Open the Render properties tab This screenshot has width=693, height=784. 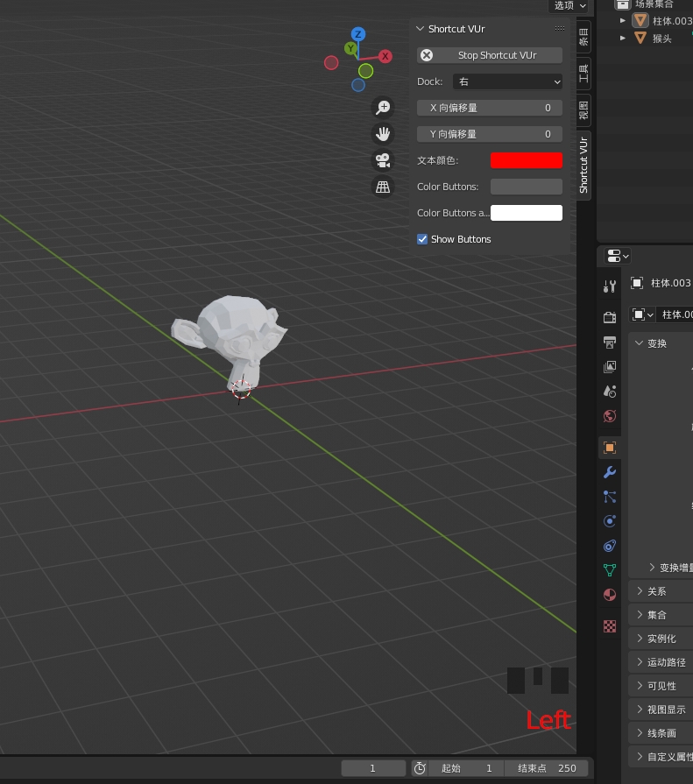pyautogui.click(x=610, y=317)
